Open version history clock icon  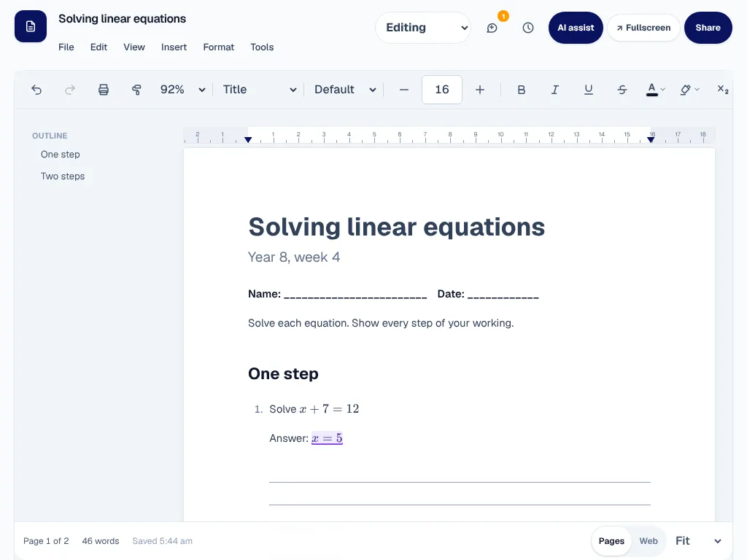click(528, 28)
